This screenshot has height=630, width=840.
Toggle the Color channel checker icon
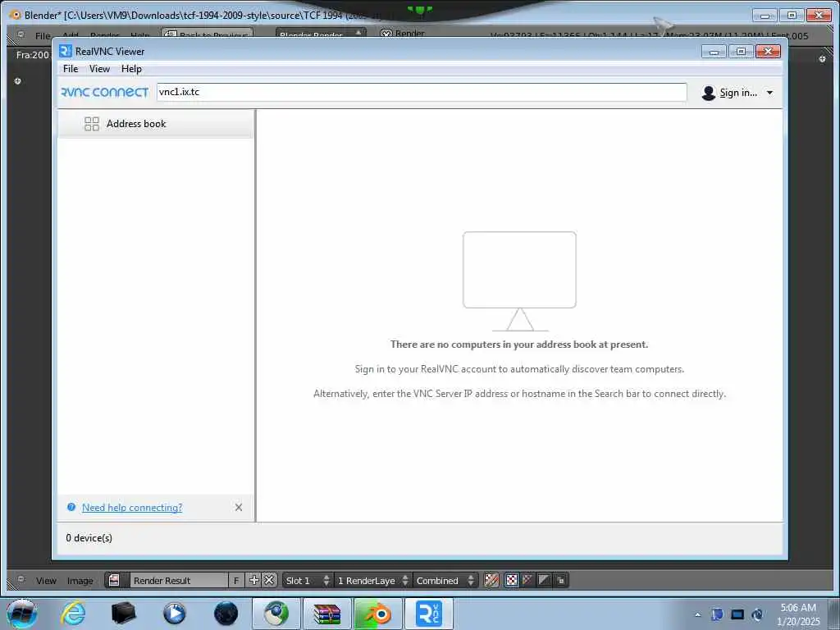click(x=512, y=580)
